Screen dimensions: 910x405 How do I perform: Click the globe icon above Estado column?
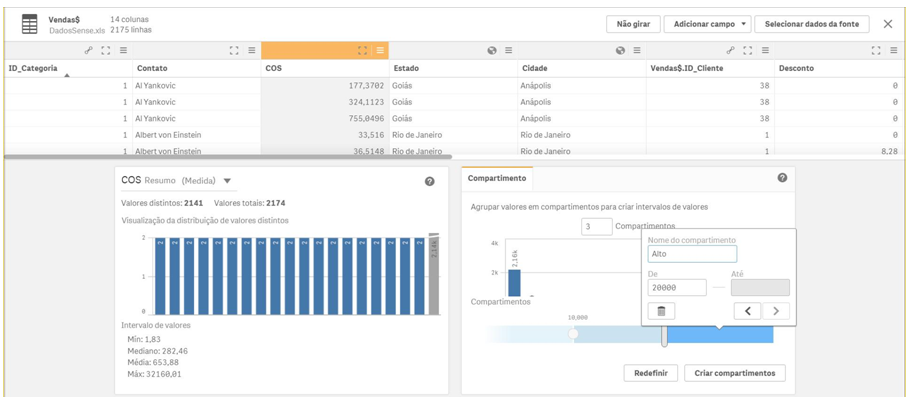tap(492, 50)
